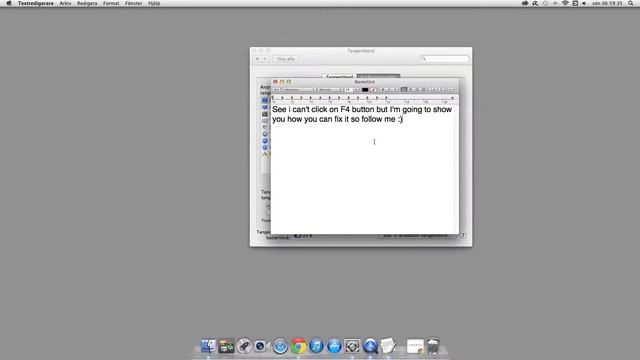Image resolution: width=640 pixels, height=360 pixels.
Task: Open the Format menu
Action: click(111, 3)
